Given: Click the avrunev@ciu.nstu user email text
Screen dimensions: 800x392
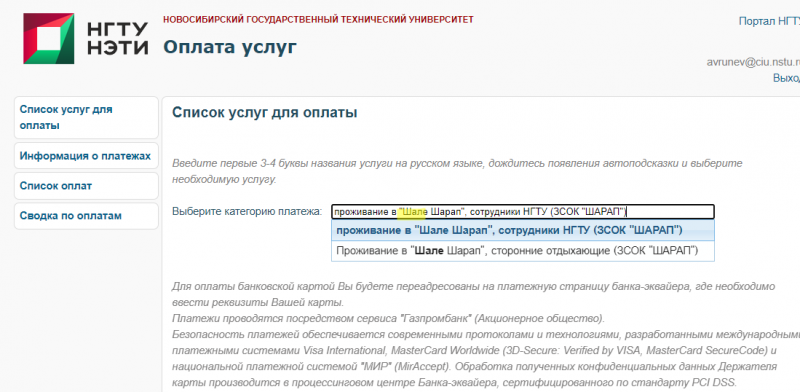Looking at the screenshot, I should [x=753, y=62].
